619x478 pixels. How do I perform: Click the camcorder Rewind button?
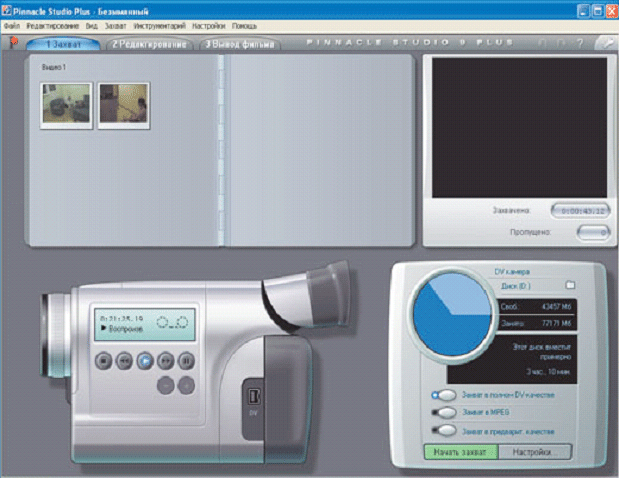click(124, 361)
